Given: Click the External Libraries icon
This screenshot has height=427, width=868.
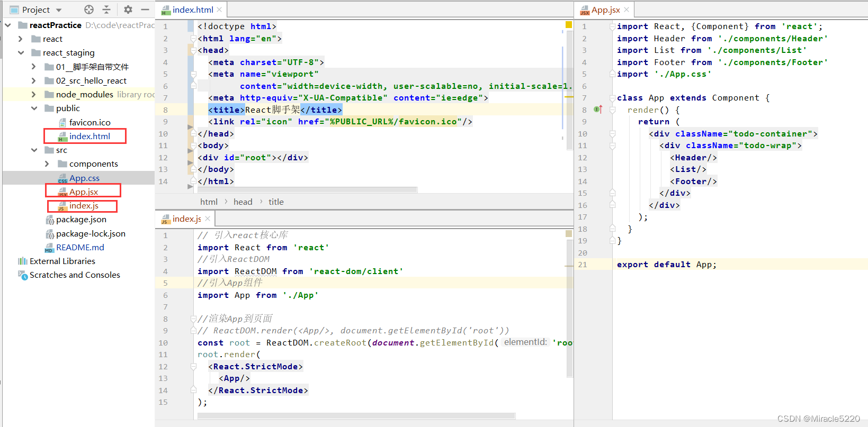Looking at the screenshot, I should (23, 261).
